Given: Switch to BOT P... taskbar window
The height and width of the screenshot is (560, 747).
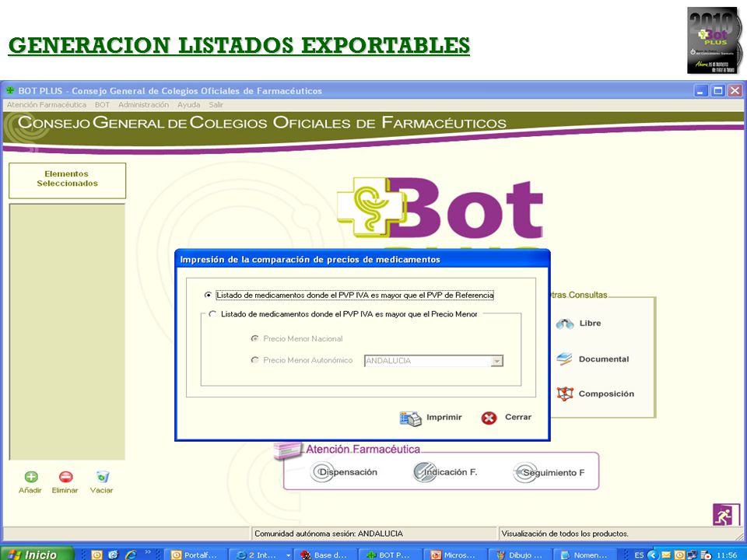Looking at the screenshot, I should (x=391, y=555).
